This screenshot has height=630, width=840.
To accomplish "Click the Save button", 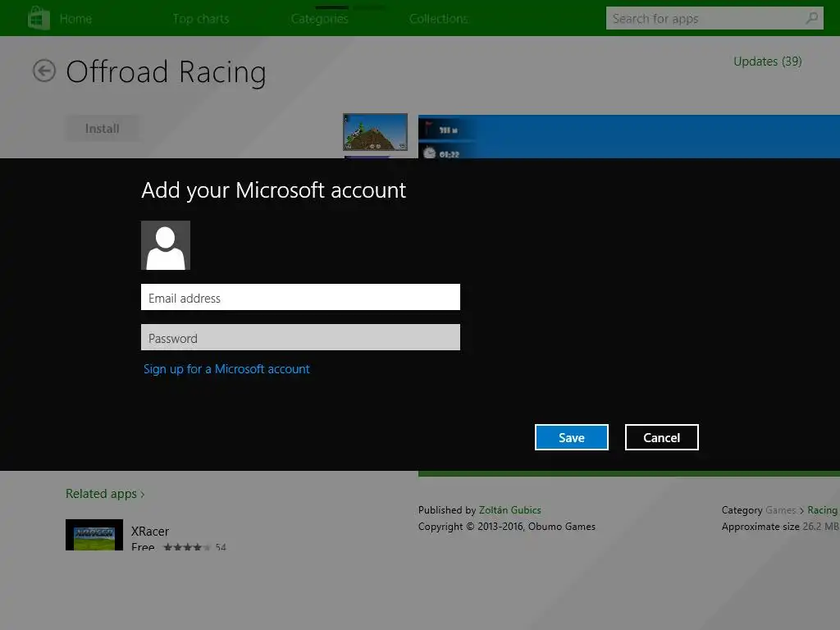I will (572, 437).
